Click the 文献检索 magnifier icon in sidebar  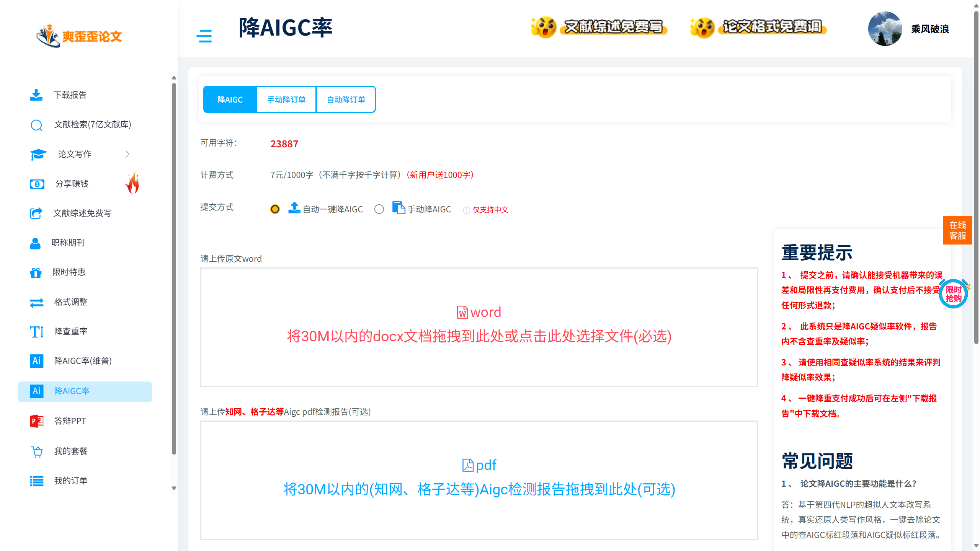tap(36, 125)
